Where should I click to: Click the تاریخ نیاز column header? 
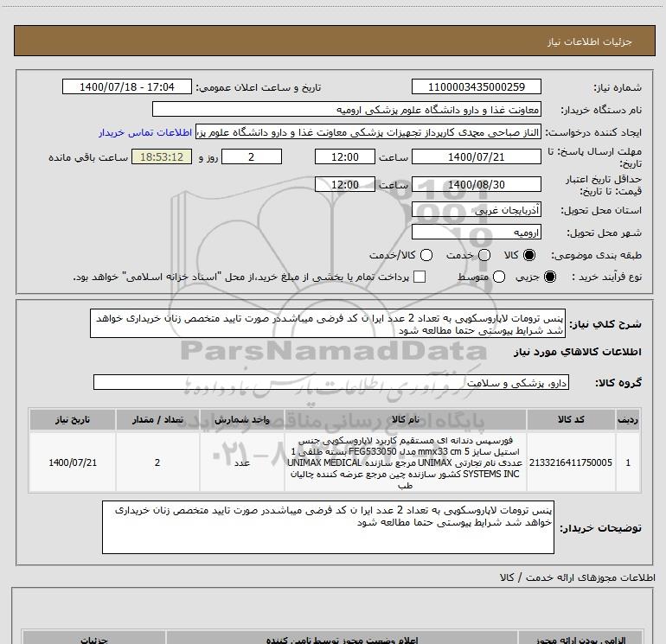72,420
